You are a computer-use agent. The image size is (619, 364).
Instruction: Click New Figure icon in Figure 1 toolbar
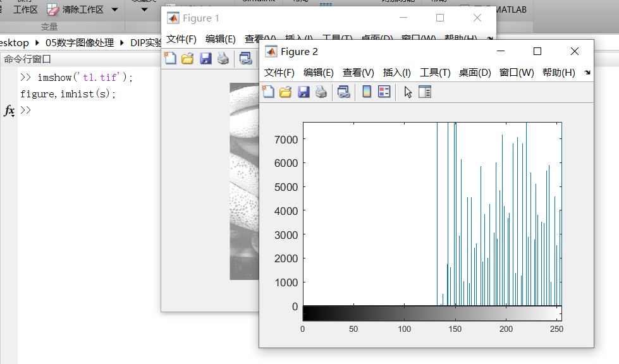pyautogui.click(x=170, y=58)
